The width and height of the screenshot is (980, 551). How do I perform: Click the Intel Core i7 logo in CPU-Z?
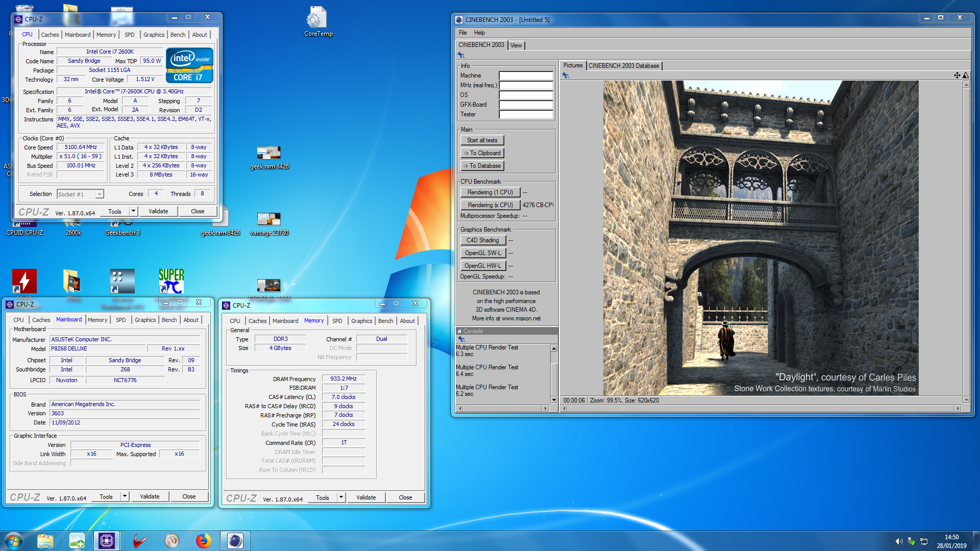click(x=189, y=65)
